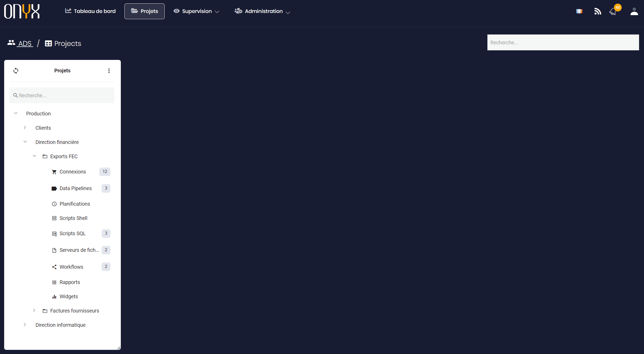Image resolution: width=644 pixels, height=354 pixels.
Task: Click the Factures fournisseurs label
Action: tap(75, 311)
